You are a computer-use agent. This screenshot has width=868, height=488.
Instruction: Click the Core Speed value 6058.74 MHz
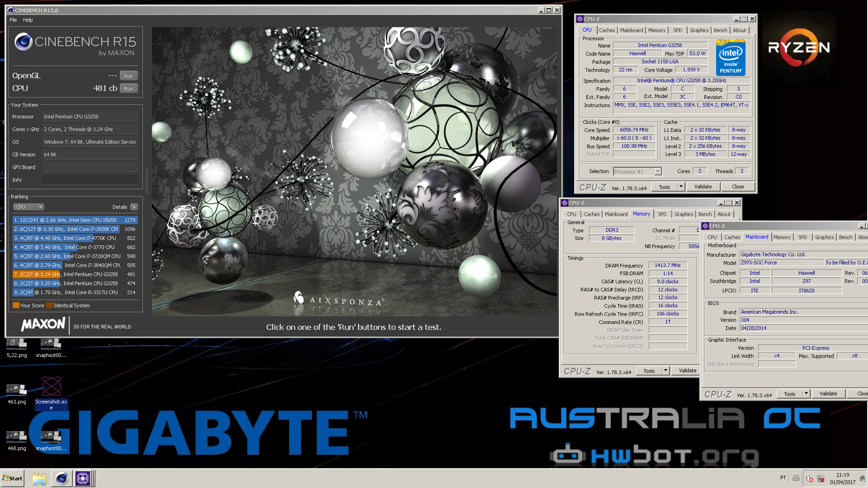[634, 130]
